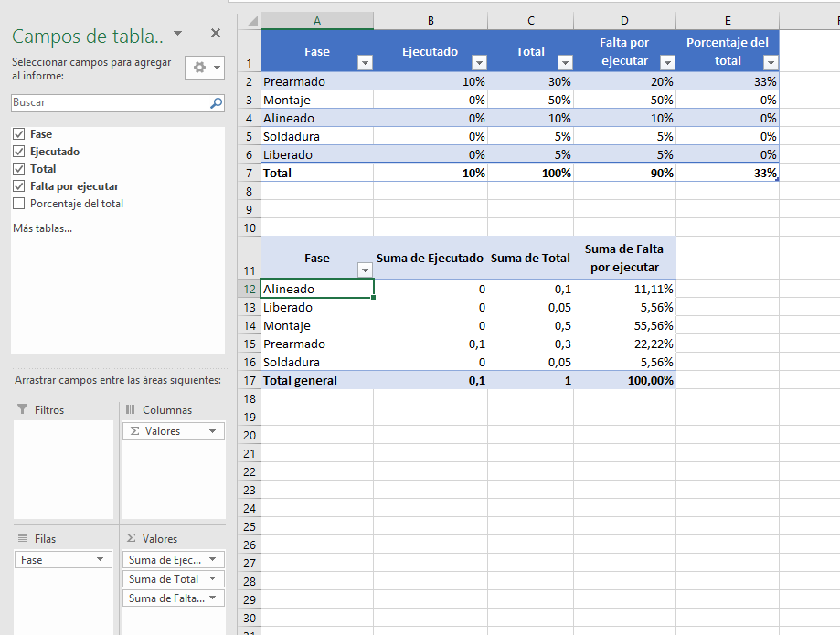
Task: Click the select-all corner of the sheet
Action: [250, 21]
